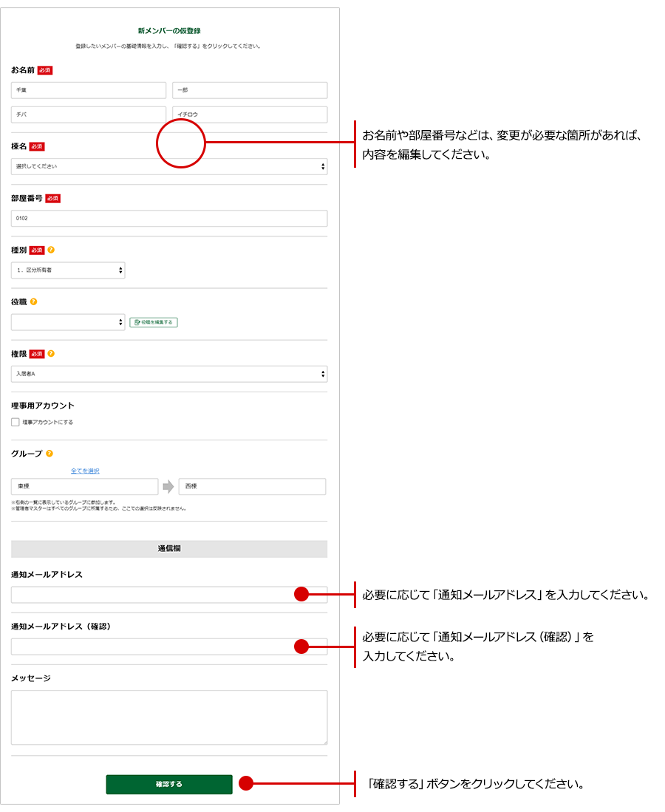Image resolution: width=665 pixels, height=812 pixels.
Task: Click help icon next to 種別 label
Action: coord(51,250)
